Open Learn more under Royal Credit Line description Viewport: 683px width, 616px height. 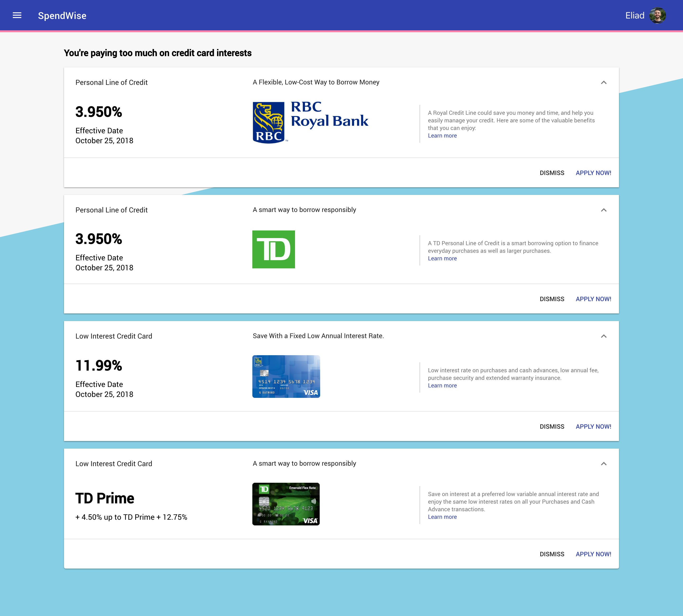(442, 136)
